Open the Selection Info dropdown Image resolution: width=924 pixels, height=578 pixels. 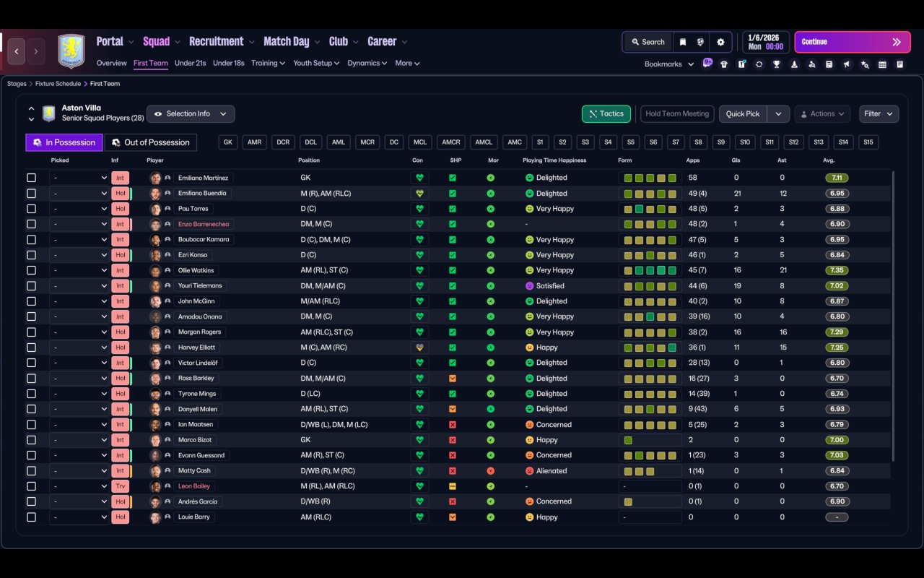(x=191, y=114)
